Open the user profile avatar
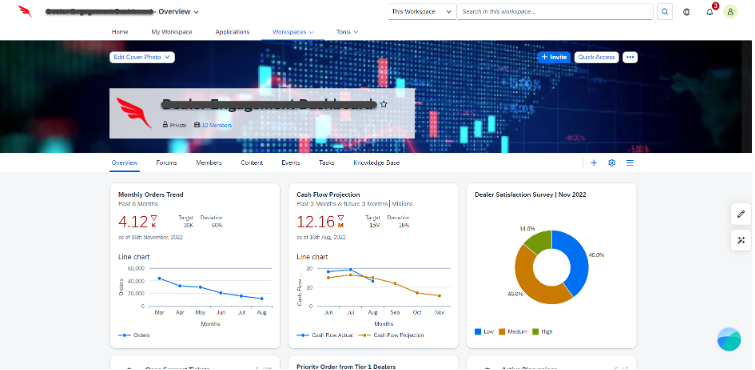Screen dimensions: 755x370 [730, 12]
